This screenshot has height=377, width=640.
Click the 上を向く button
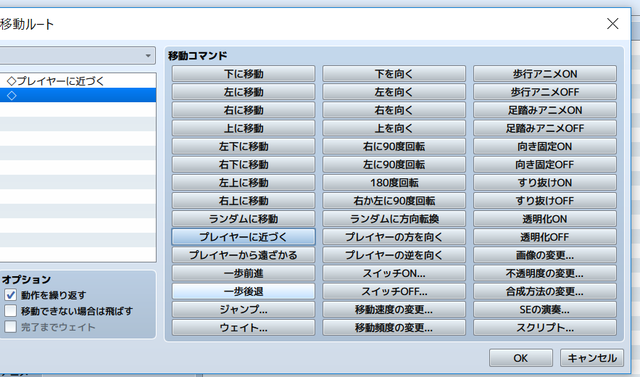[x=394, y=128]
